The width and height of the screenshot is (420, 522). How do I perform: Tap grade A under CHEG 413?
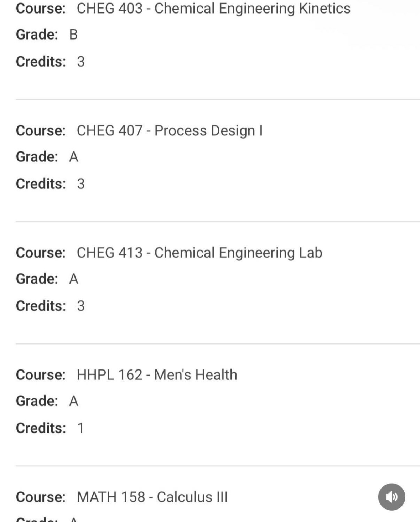[74, 279]
